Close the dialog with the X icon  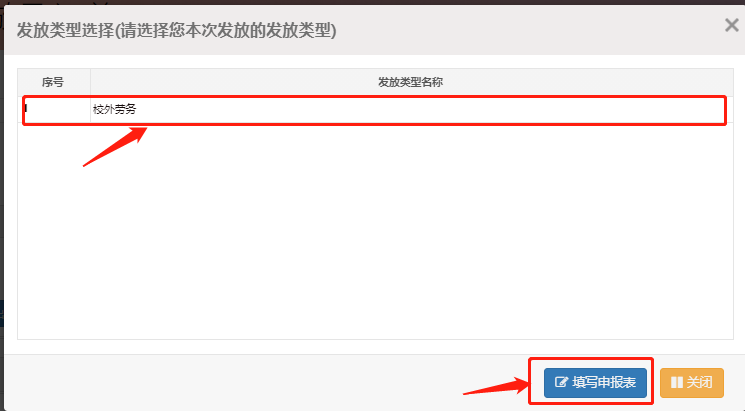tap(732, 25)
